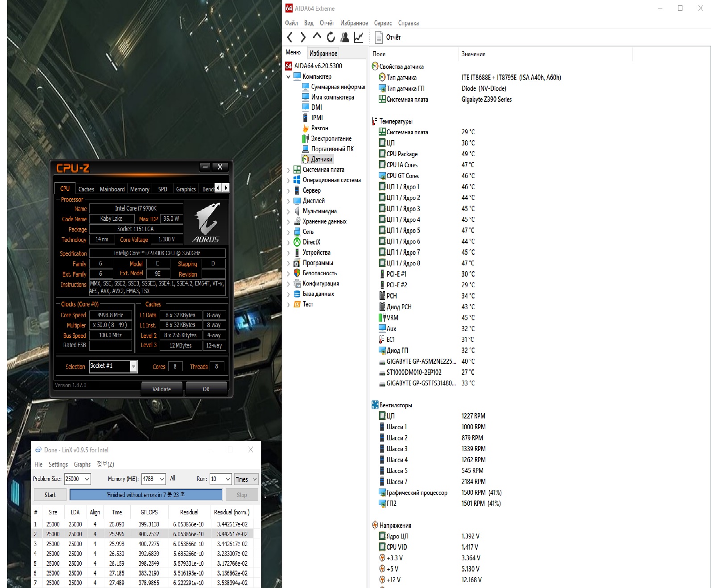
Task: Click the Температуры thermometer section icon
Action: 375,121
